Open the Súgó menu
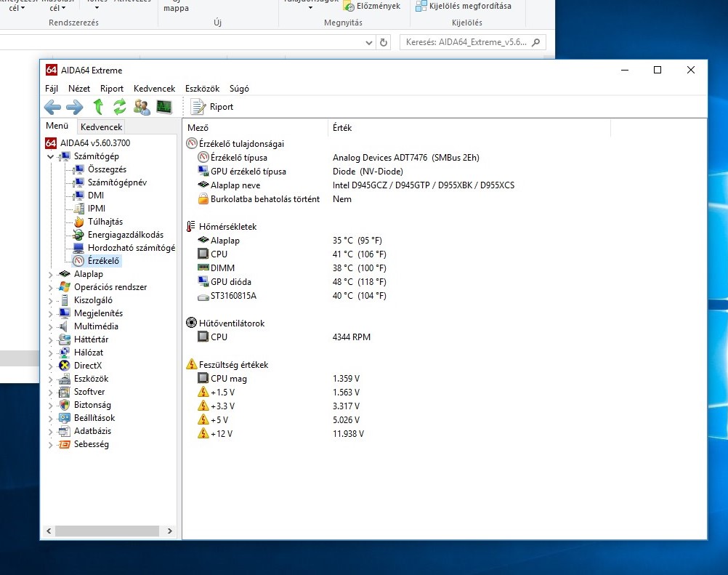This screenshot has height=575, width=728. pos(239,88)
